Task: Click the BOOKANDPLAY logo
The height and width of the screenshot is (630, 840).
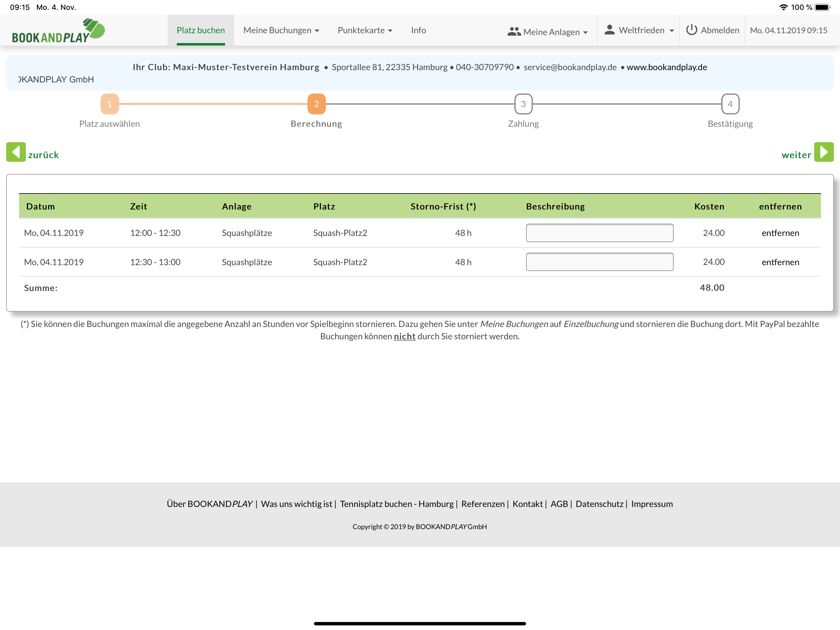Action: (x=58, y=31)
